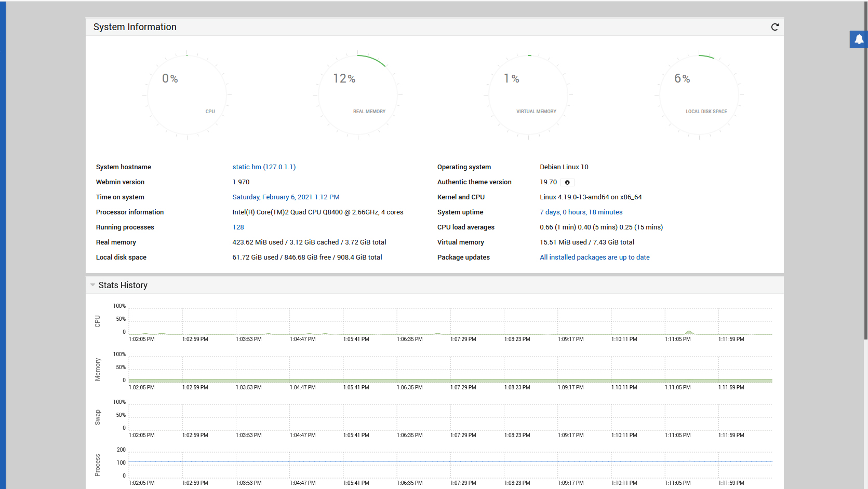This screenshot has width=868, height=489.
Task: Click the Processor information label
Action: [x=130, y=212]
